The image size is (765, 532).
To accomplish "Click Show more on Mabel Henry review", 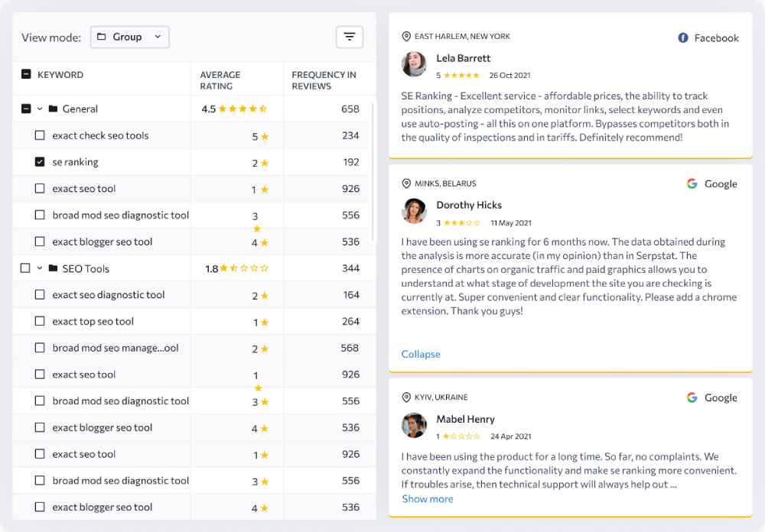I will (x=428, y=499).
